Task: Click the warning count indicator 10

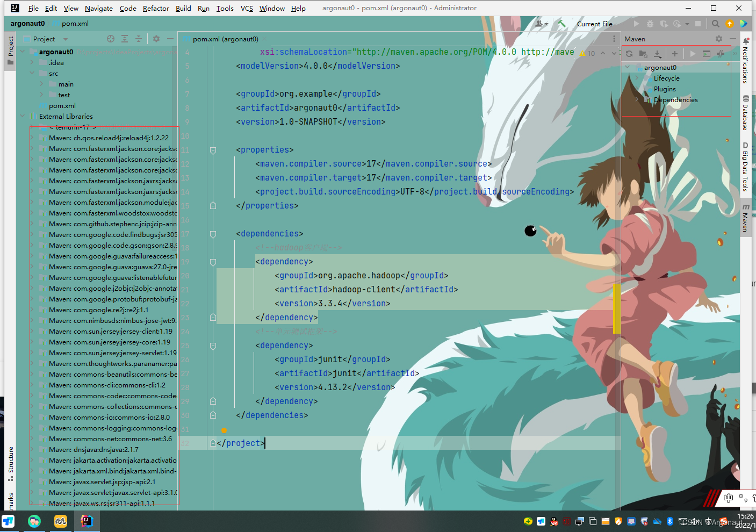Action: point(587,53)
